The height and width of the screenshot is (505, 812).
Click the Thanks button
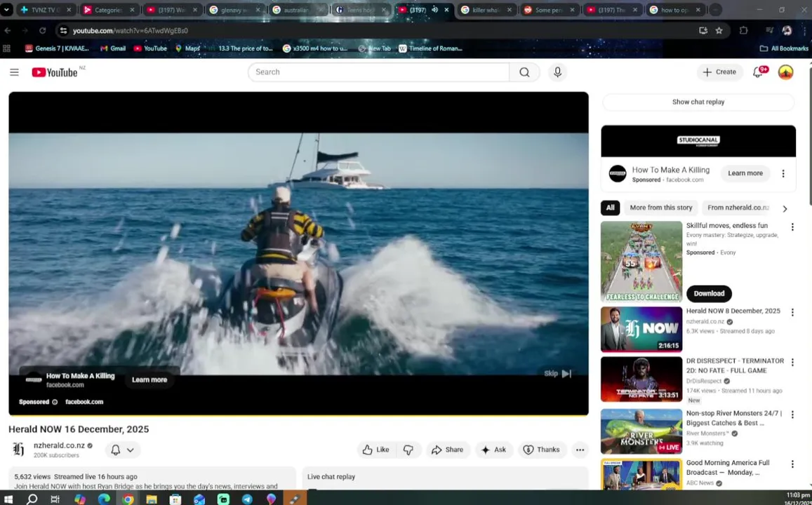(x=541, y=450)
